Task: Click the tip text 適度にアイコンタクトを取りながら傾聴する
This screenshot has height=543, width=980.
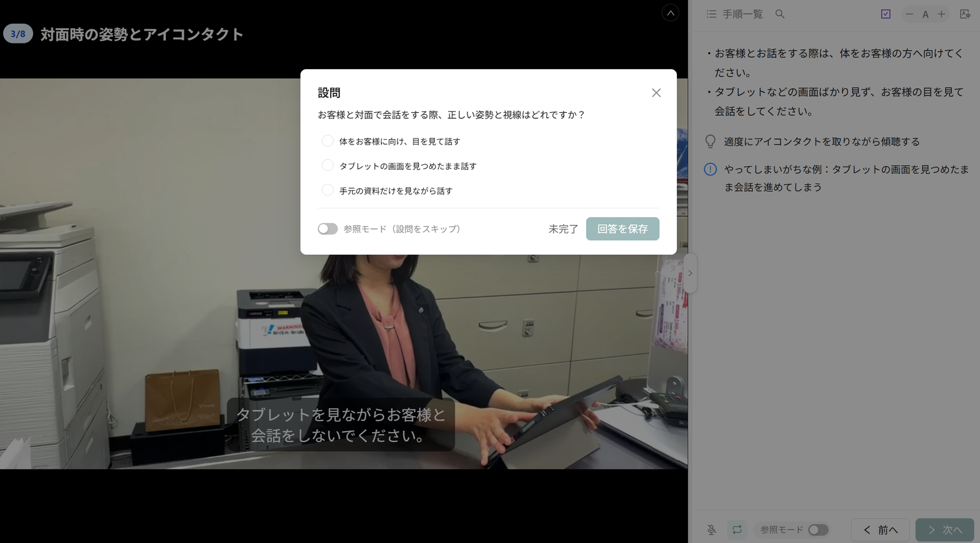Action: coord(822,142)
